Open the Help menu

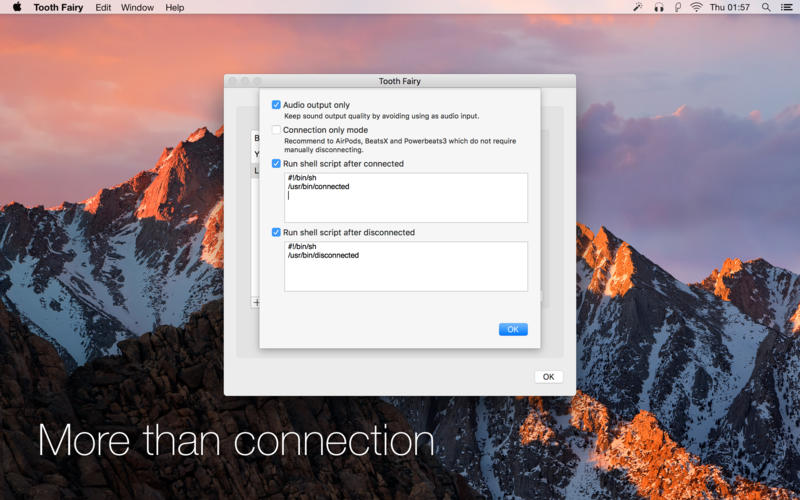tap(174, 7)
